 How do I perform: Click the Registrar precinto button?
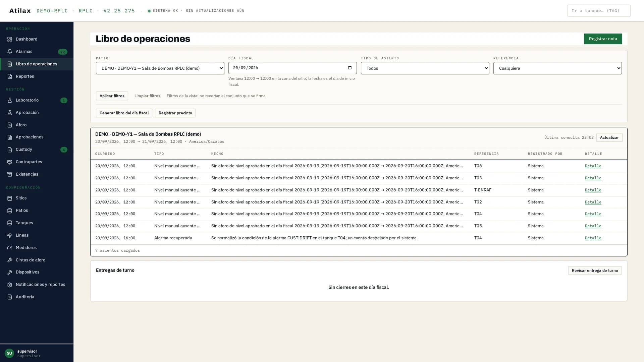175,113
